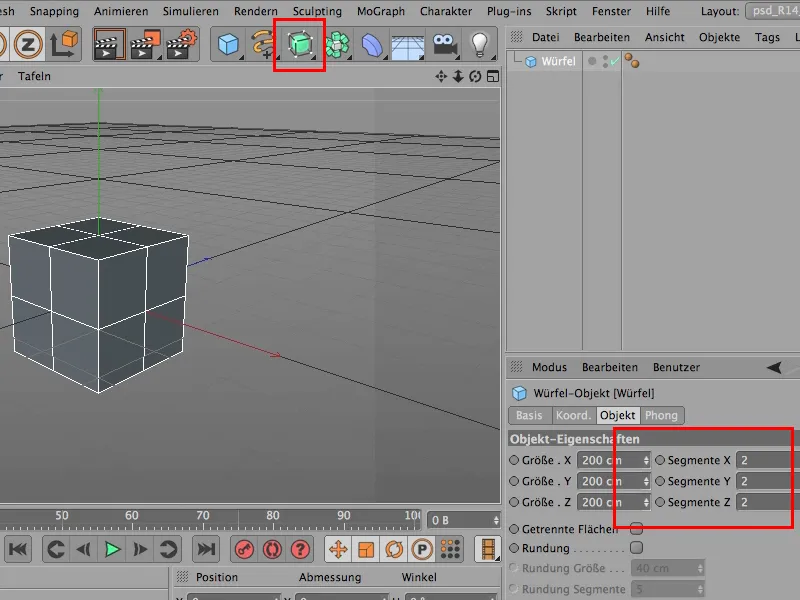Click the Größe . X stepper arrows
Screen dimensions: 800x600
point(646,460)
